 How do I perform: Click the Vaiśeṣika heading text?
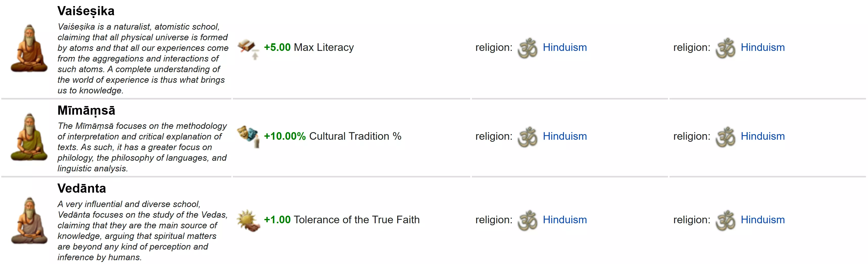(x=86, y=11)
